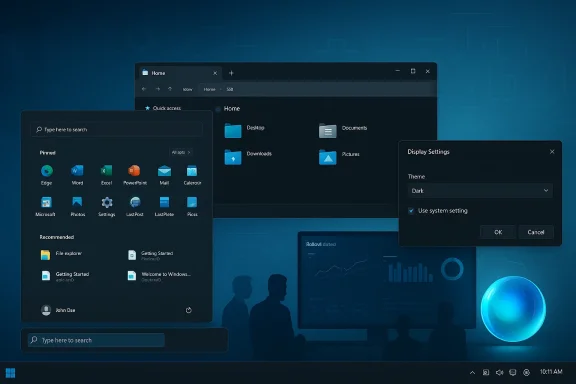Click the Pinned section heading
Image resolution: width=576 pixels, height=384 pixels.
47,152
